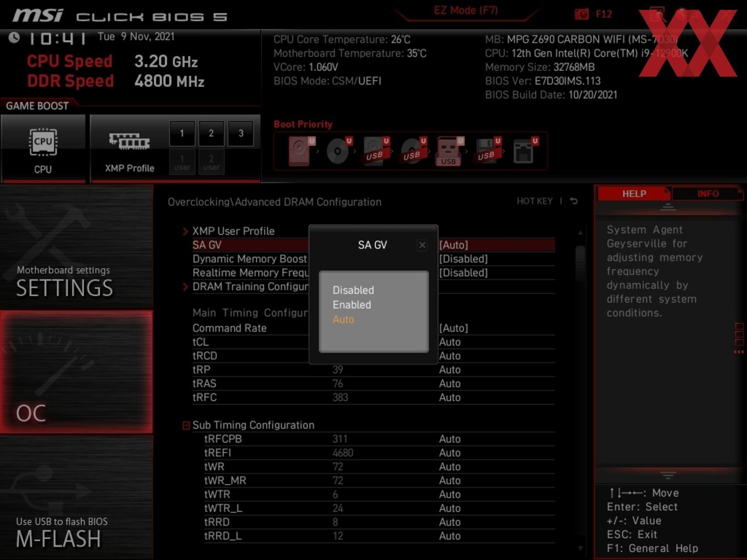Viewport: 747px width, 560px height.
Task: Click the tWTR Auto value field
Action: click(450, 494)
